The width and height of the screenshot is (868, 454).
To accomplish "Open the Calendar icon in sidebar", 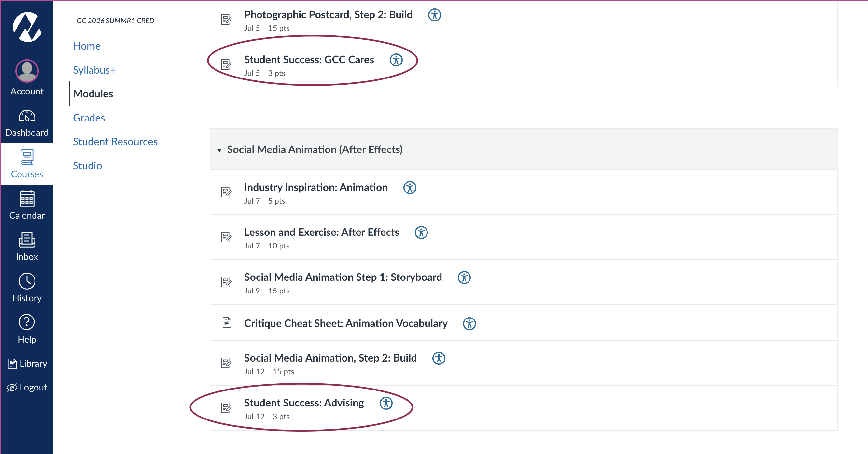I will pyautogui.click(x=27, y=199).
